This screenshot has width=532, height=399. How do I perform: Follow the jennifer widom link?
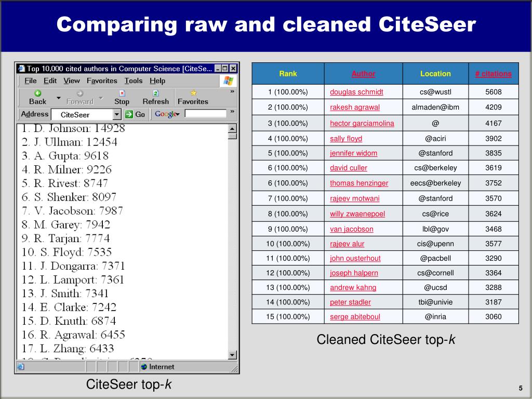(353, 153)
